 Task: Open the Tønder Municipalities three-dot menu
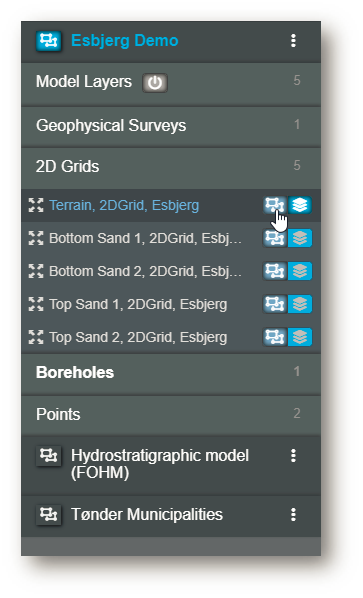click(x=293, y=514)
